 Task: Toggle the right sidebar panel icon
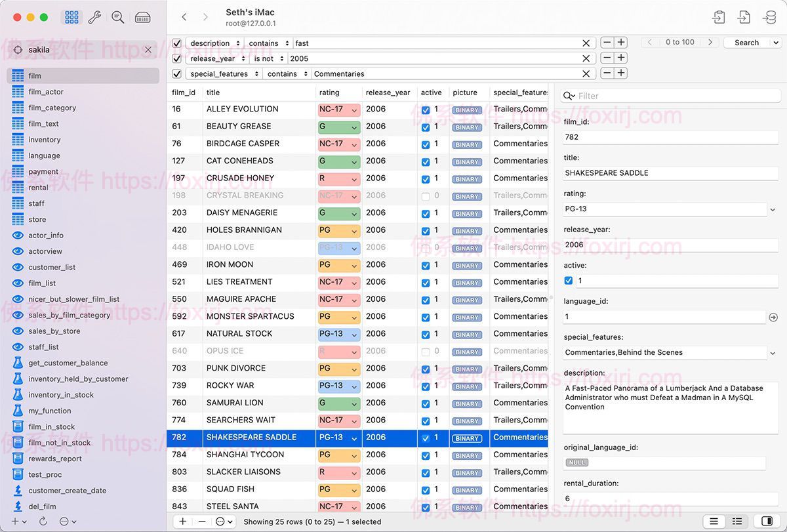[x=767, y=522]
